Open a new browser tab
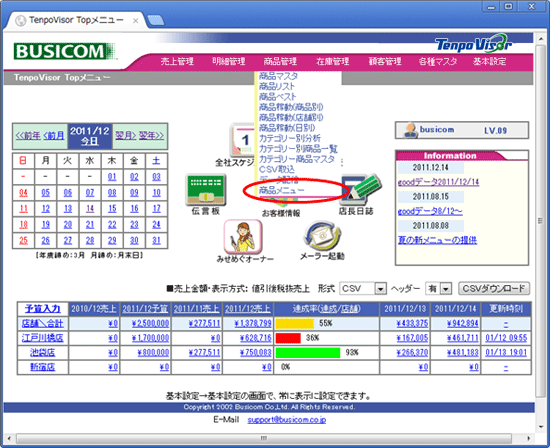Viewport: 550px width, 448px height. point(155,21)
